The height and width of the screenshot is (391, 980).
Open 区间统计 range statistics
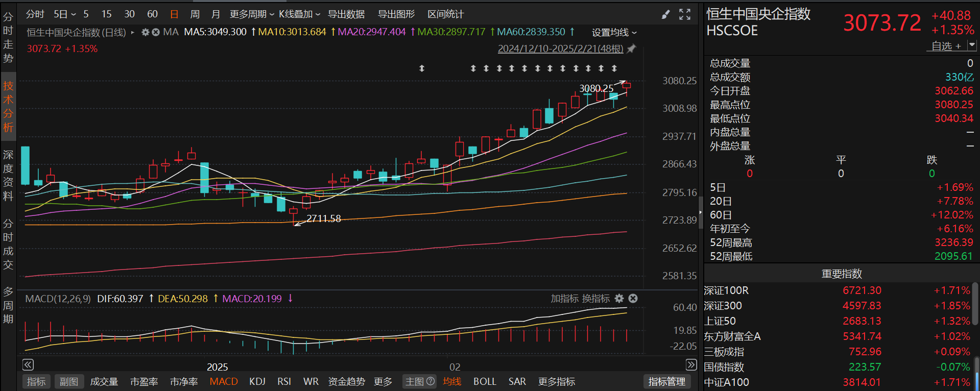[x=446, y=14]
